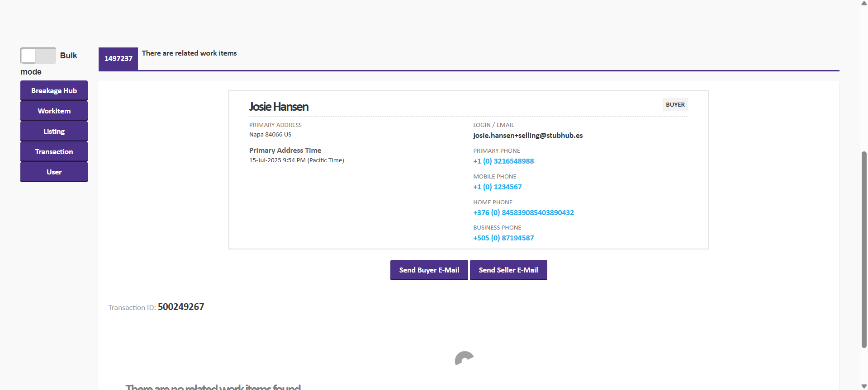Viewport: 868px width, 390px height.
Task: Click the scrollbar down arrow
Action: point(864,386)
